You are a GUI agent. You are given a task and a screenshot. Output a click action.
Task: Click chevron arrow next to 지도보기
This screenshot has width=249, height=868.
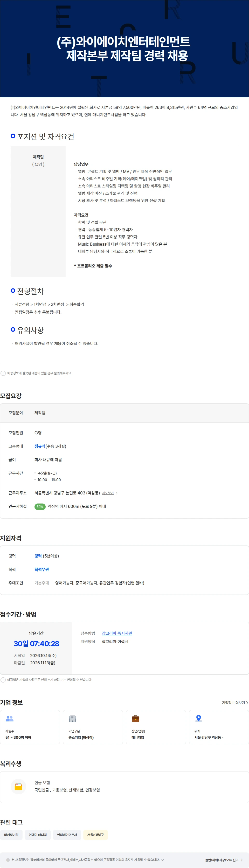[116, 493]
